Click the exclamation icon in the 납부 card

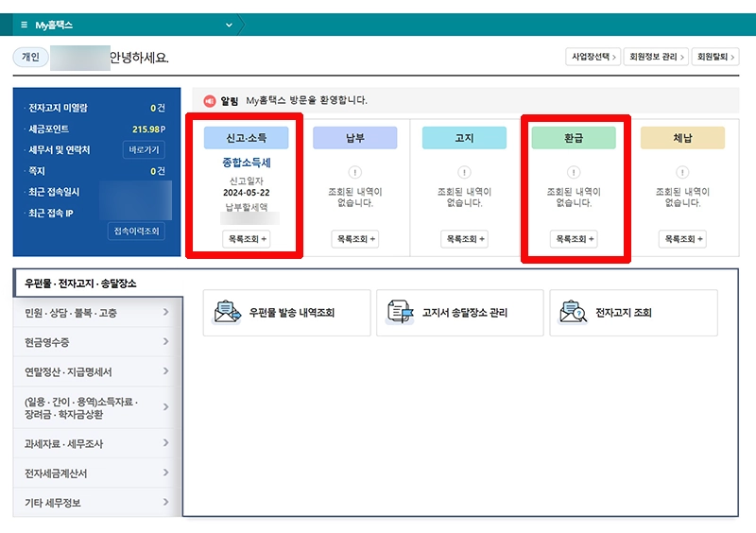click(x=355, y=172)
